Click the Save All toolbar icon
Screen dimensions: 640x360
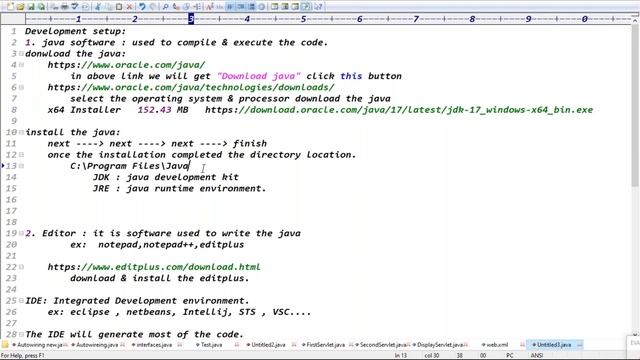click(41, 7)
